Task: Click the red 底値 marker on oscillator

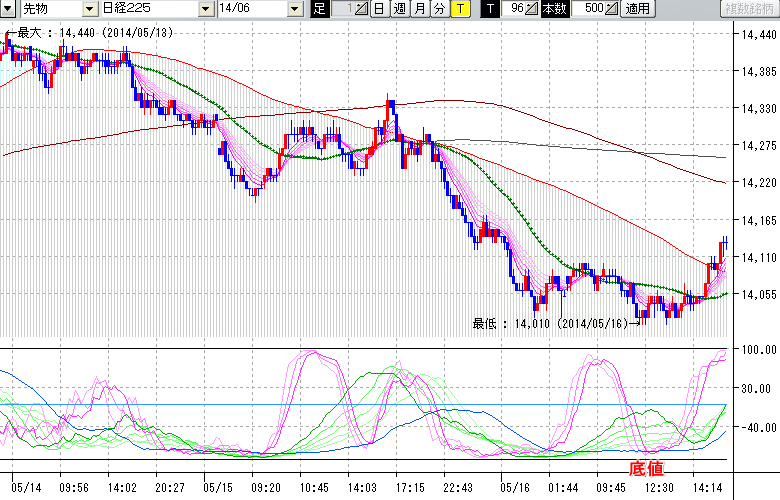Action: (645, 467)
